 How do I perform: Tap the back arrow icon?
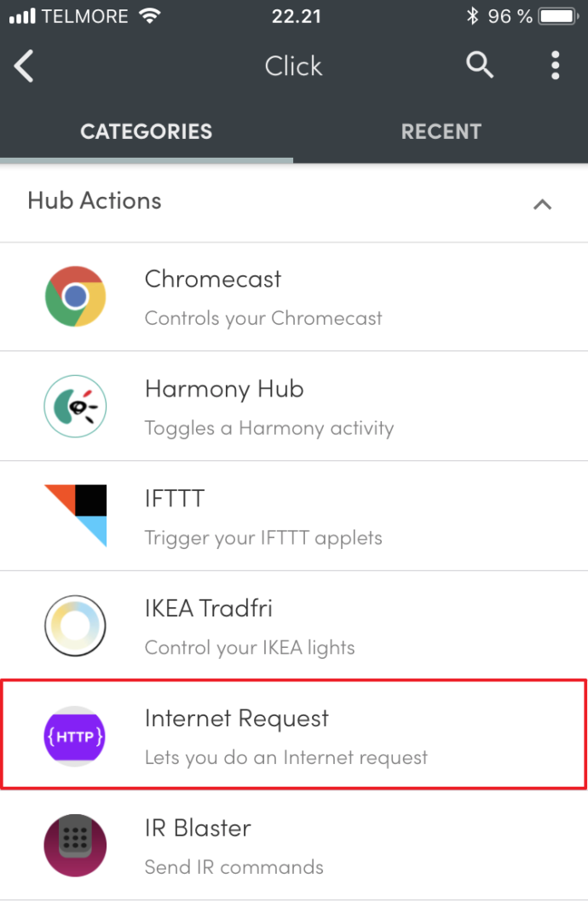coord(25,66)
